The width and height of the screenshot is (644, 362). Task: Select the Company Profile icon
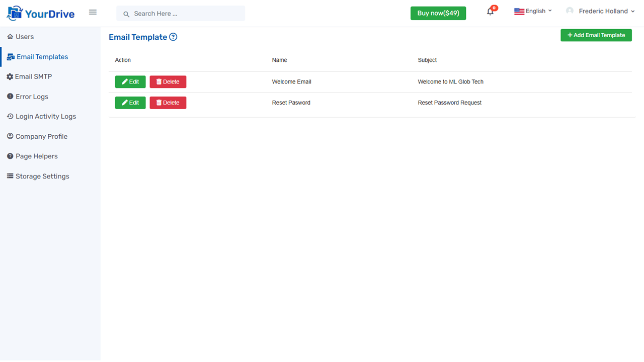(9, 136)
